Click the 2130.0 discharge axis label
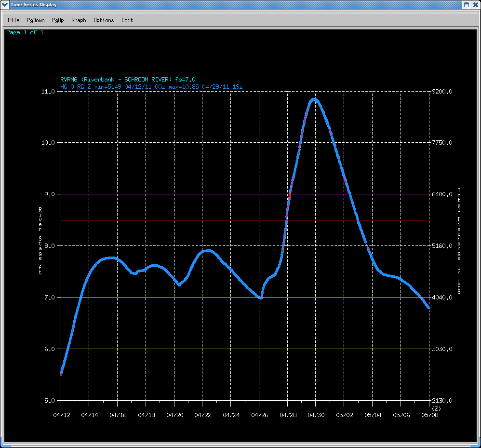This screenshot has width=481, height=448. click(x=442, y=400)
